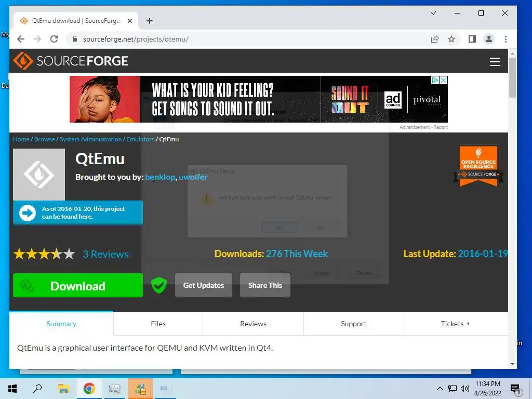532x399 pixels.
Task: Click the 276 This Week downloads link
Action: (x=297, y=254)
